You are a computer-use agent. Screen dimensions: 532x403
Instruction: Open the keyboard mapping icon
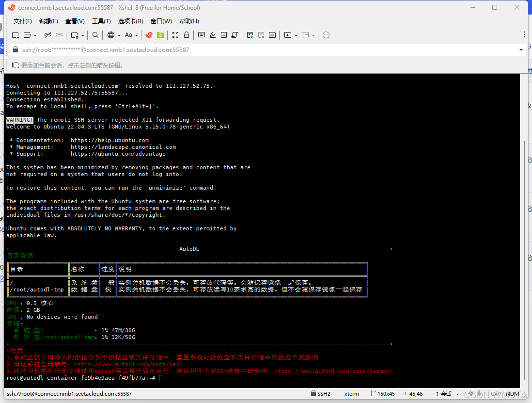[x=202, y=35]
